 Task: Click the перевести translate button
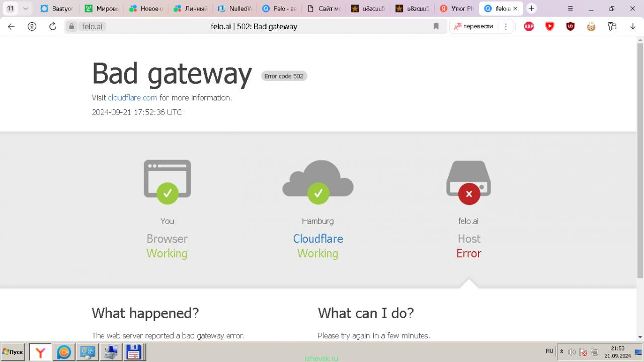473,26
